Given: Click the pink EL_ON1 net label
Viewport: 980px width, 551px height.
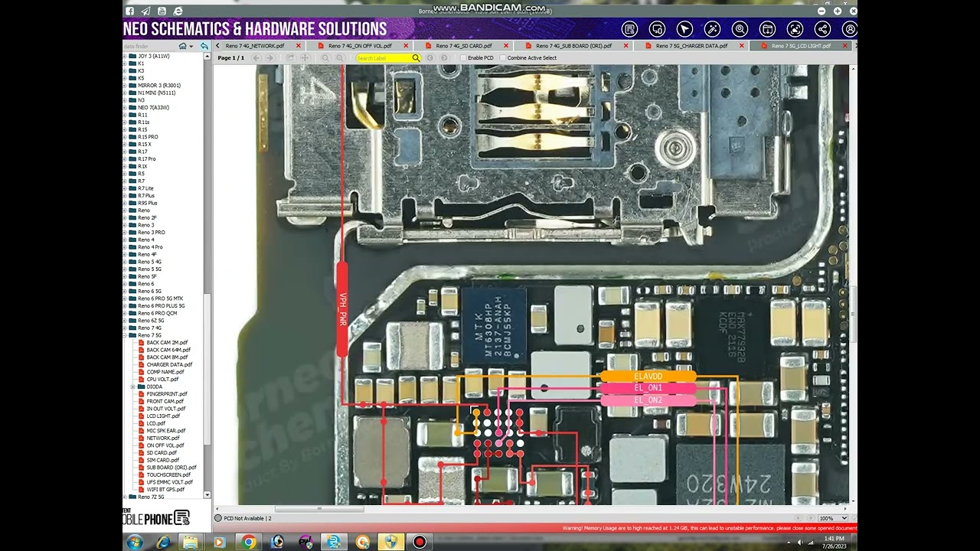Looking at the screenshot, I should (648, 388).
